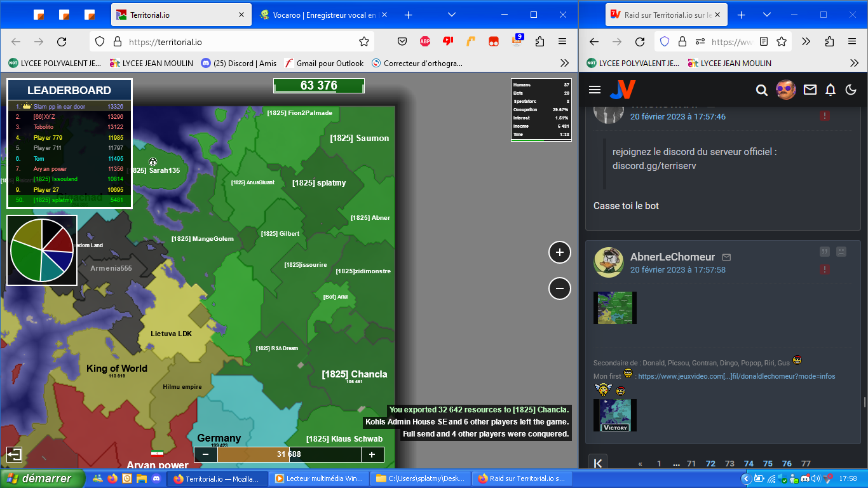The image size is (868, 488).
Task: Open the C:\Users\splatmy folder taskbar button
Action: (x=420, y=478)
